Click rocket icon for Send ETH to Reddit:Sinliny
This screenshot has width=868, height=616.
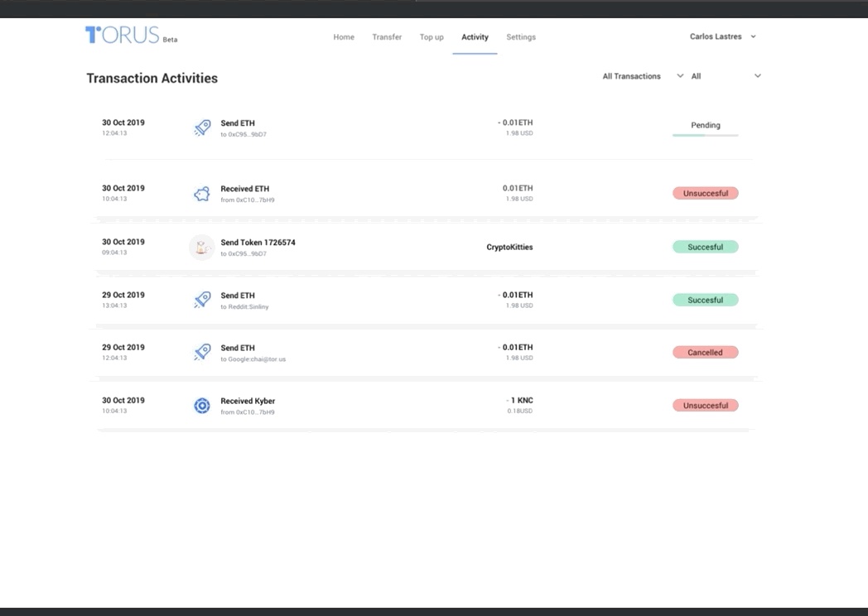tap(202, 300)
